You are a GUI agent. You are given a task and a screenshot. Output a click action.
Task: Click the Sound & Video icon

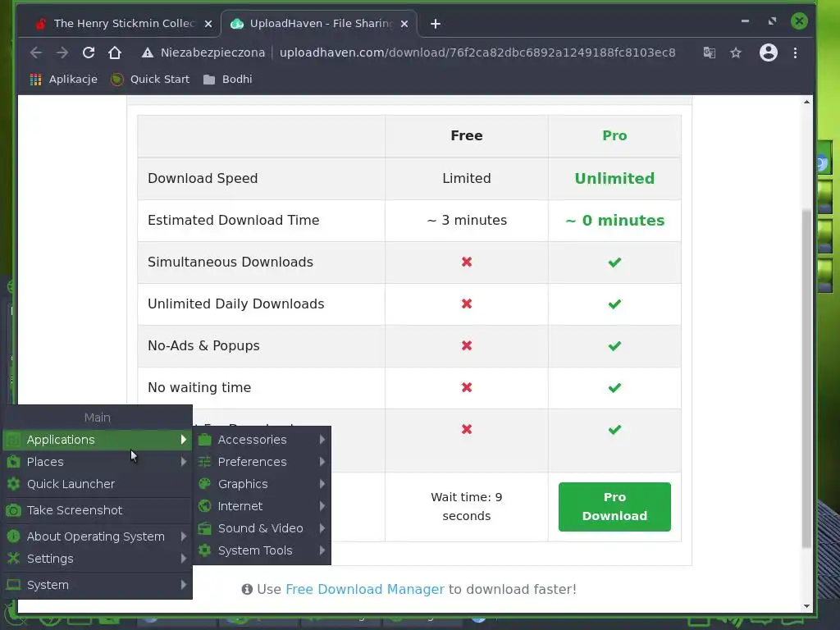pyautogui.click(x=204, y=528)
